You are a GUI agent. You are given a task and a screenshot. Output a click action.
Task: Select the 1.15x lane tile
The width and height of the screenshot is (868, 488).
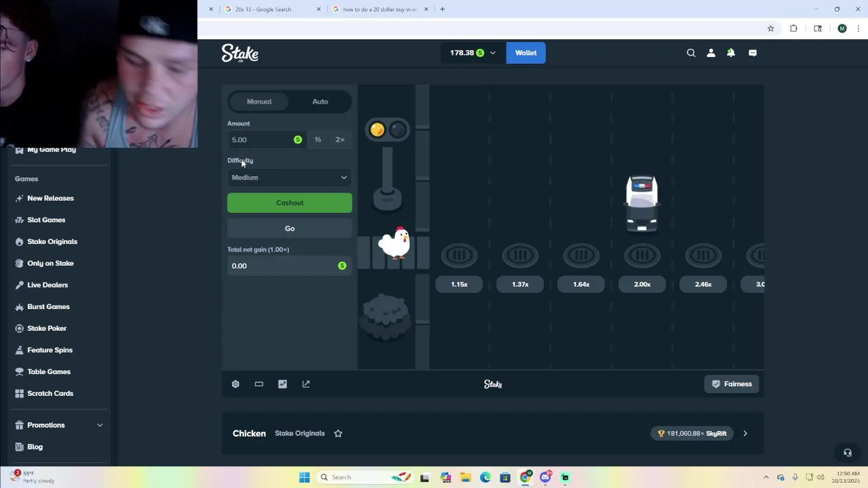tap(459, 284)
